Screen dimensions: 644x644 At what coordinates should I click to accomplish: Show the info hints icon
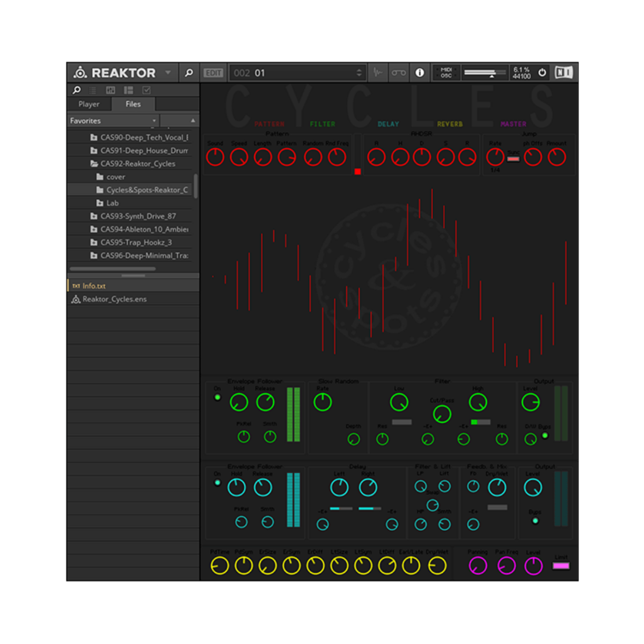(420, 72)
